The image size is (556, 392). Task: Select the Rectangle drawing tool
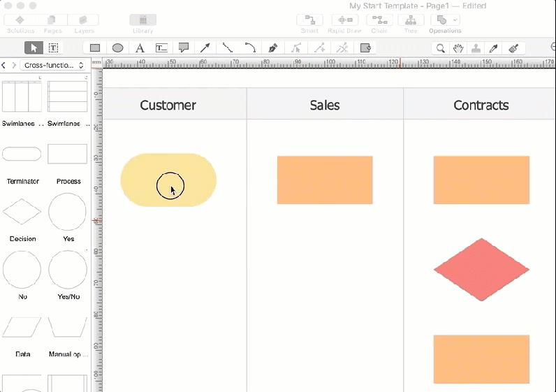pyautogui.click(x=95, y=48)
